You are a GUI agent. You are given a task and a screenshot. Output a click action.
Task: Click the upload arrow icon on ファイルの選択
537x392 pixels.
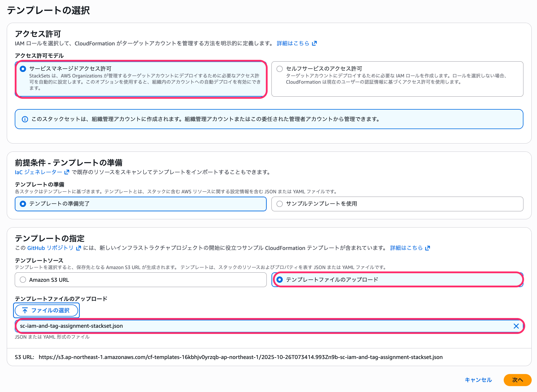(25, 310)
